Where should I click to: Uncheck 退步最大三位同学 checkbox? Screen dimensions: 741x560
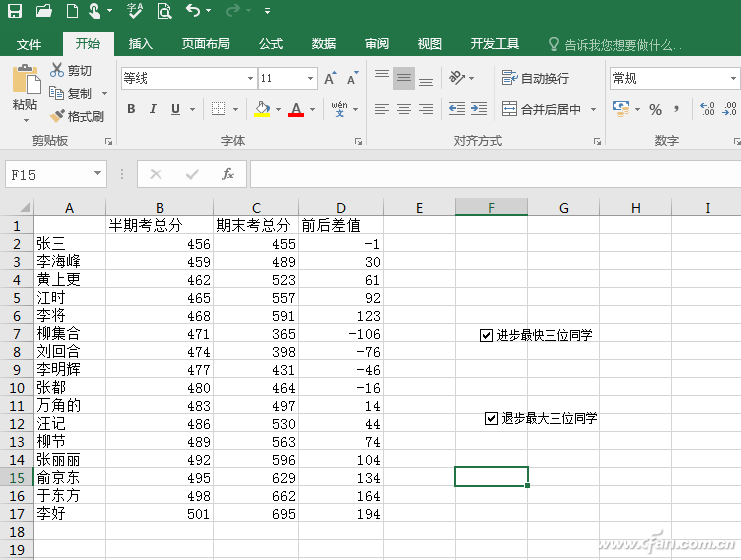click(x=491, y=418)
